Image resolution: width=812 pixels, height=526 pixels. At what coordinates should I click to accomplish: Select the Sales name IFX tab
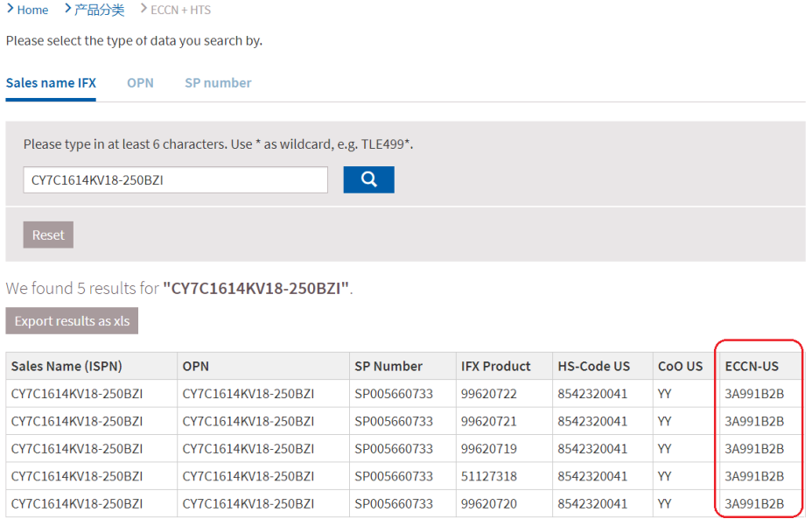[51, 83]
